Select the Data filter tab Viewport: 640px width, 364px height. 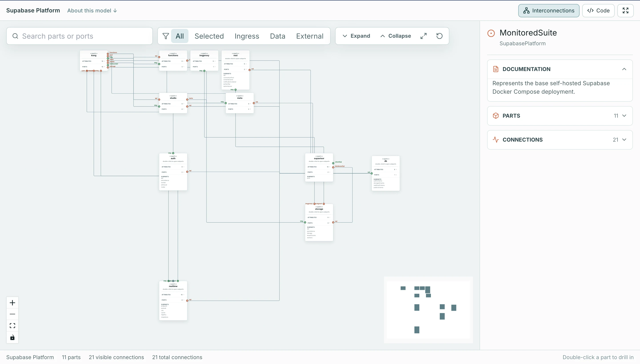[x=277, y=36]
